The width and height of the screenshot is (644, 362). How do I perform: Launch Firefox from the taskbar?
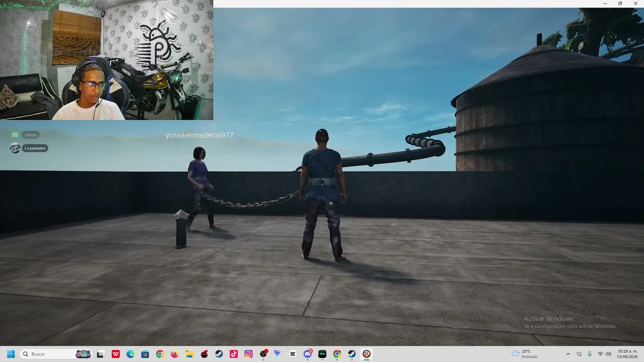[175, 354]
